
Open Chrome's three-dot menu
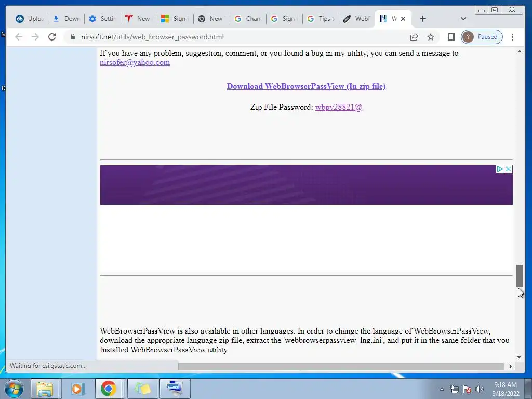point(512,37)
